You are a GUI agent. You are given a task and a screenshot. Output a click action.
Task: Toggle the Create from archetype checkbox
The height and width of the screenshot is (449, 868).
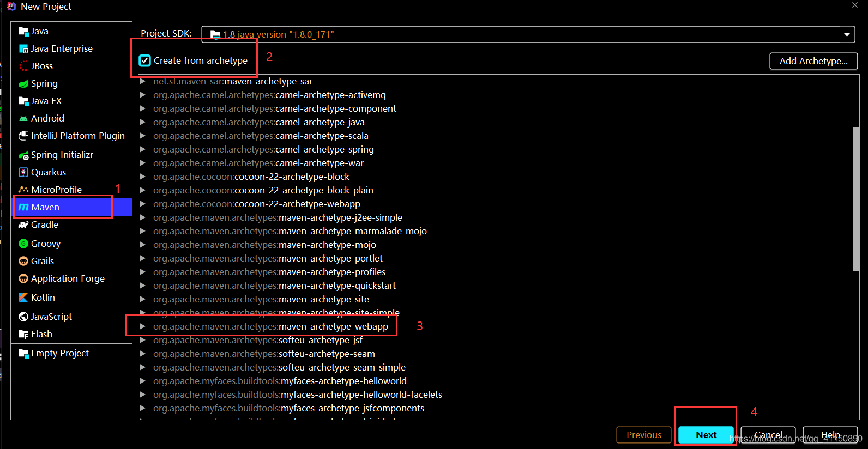[x=144, y=60]
